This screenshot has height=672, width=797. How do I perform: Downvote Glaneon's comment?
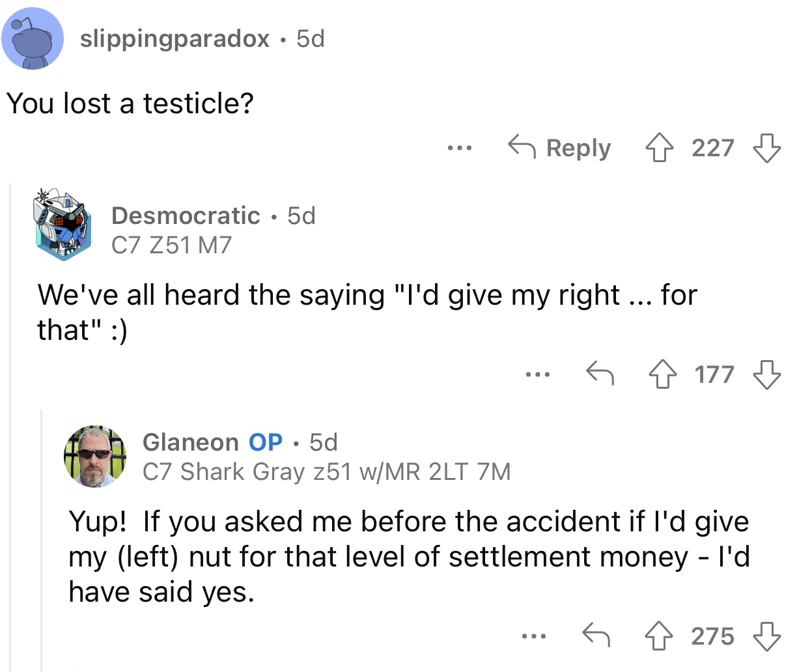click(767, 636)
